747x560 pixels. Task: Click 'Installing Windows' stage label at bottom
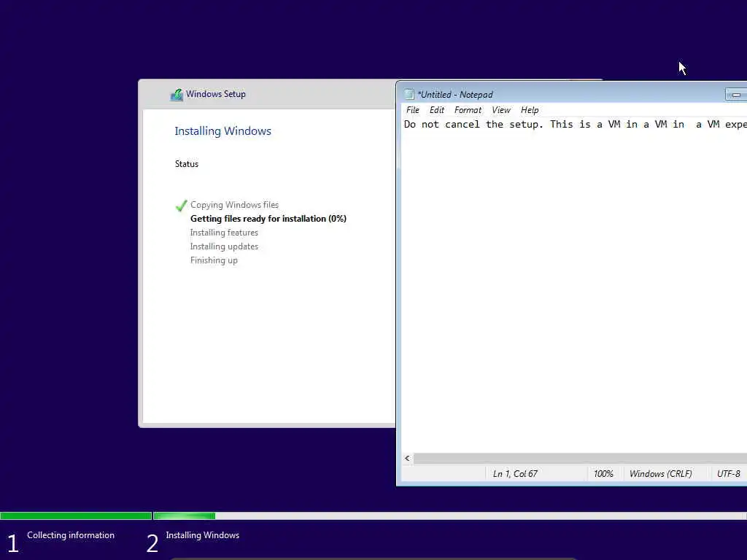(x=203, y=535)
